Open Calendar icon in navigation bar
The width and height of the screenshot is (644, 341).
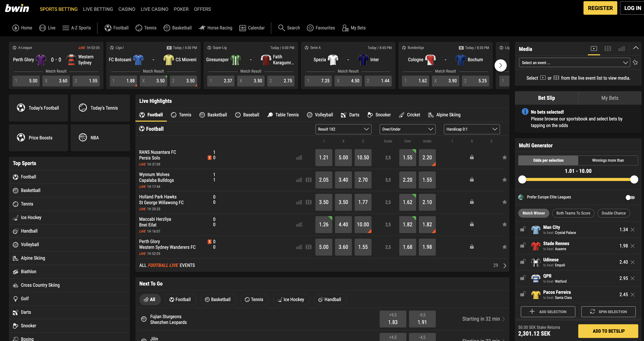pos(243,28)
